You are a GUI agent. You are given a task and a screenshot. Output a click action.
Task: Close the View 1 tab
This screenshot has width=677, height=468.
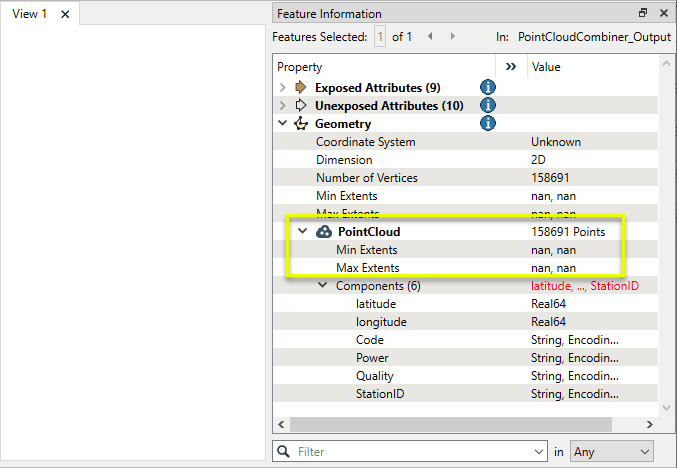(65, 14)
